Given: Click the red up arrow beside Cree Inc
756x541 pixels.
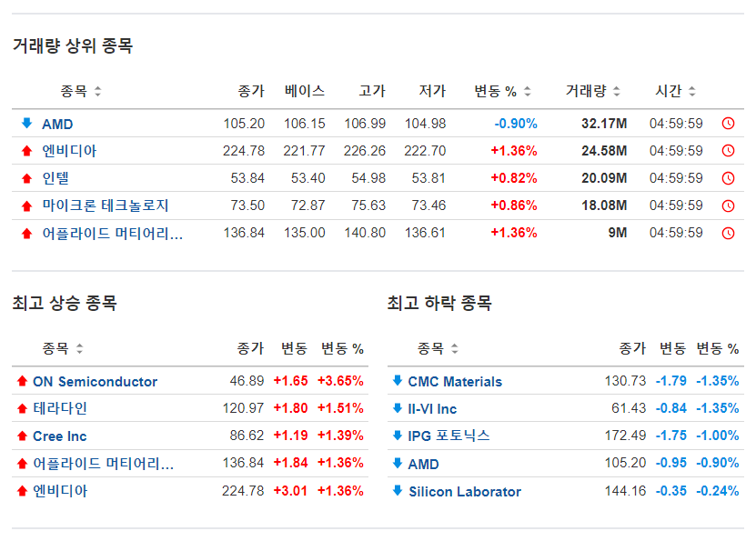Looking at the screenshot, I should click(22, 436).
